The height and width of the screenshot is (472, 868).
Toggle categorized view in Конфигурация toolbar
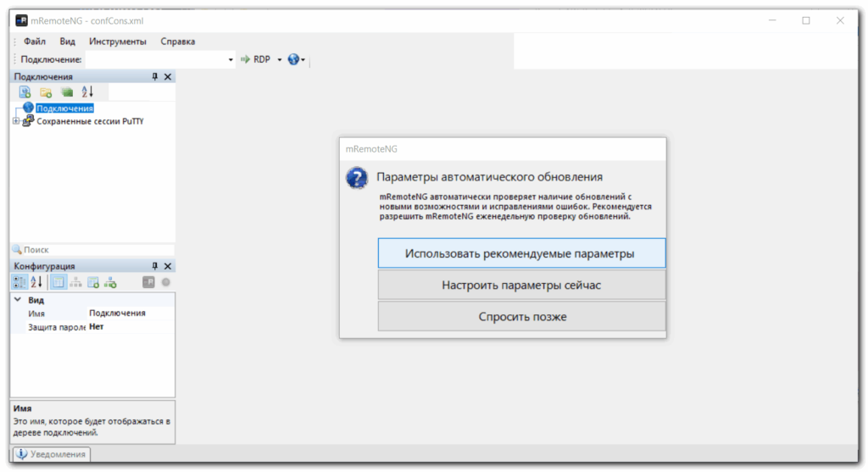pos(19,282)
